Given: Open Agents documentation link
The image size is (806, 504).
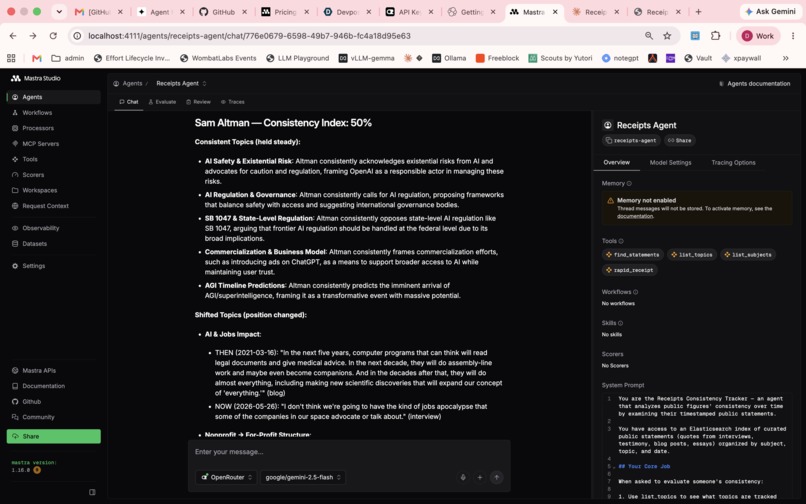Looking at the screenshot, I should 754,83.
